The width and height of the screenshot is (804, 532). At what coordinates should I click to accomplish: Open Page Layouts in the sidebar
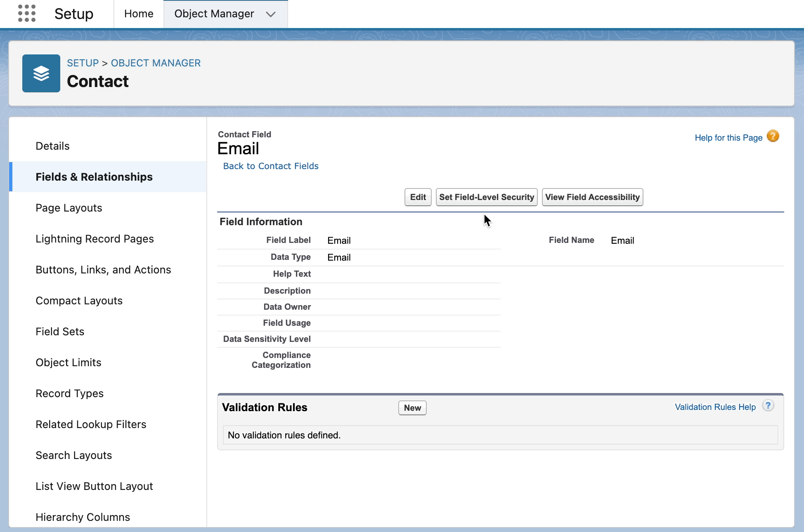[x=69, y=208]
